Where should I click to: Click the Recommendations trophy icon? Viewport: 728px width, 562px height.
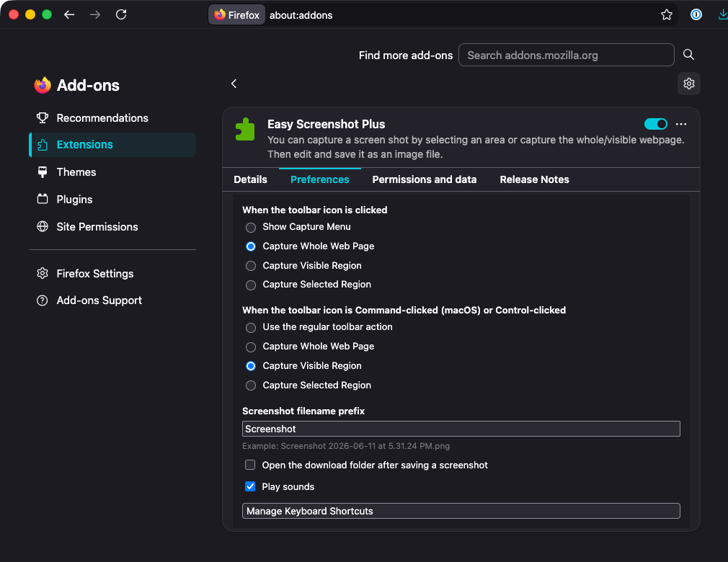[x=43, y=118]
